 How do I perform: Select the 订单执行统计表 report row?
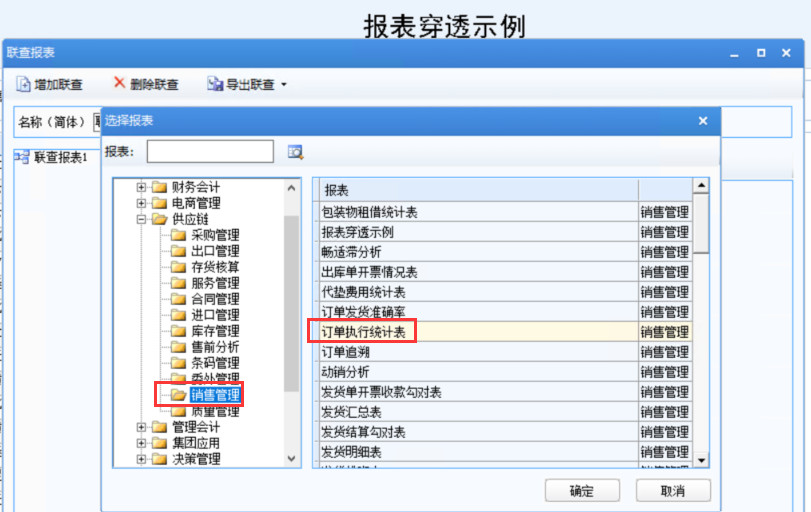tap(479, 332)
